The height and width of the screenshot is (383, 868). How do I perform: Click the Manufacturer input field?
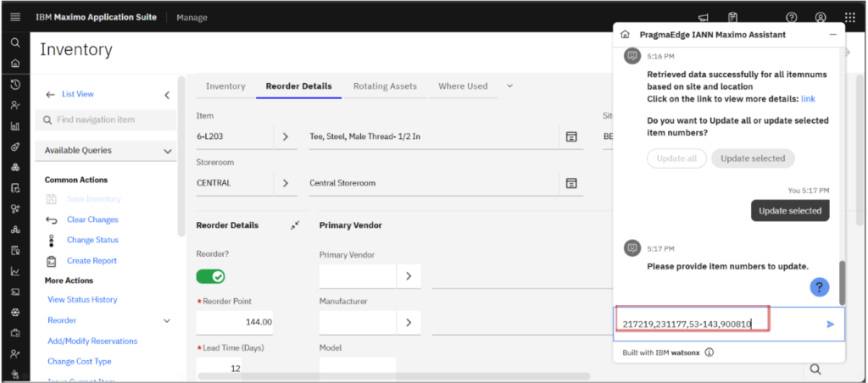(x=358, y=322)
